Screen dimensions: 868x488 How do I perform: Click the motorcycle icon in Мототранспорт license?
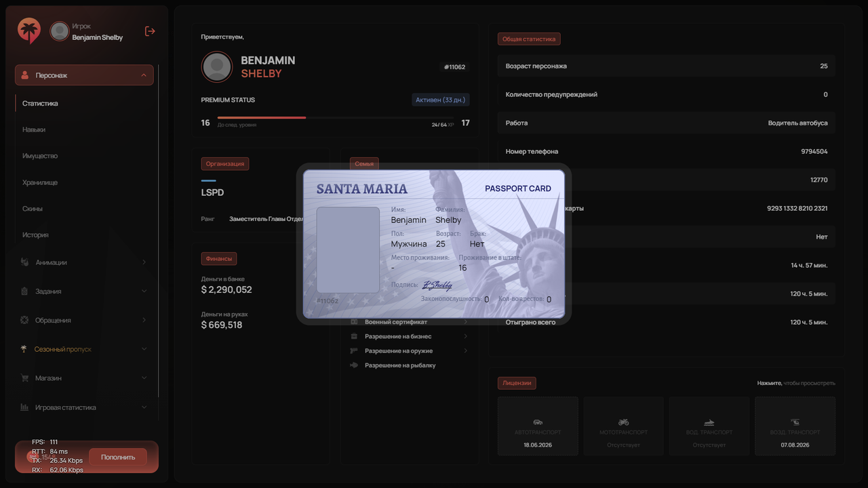pyautogui.click(x=623, y=422)
